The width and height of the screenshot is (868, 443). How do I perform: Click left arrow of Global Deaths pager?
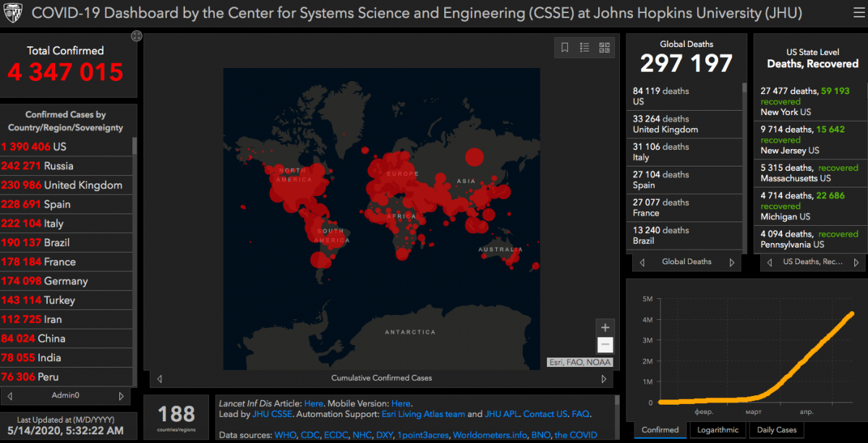click(x=642, y=262)
